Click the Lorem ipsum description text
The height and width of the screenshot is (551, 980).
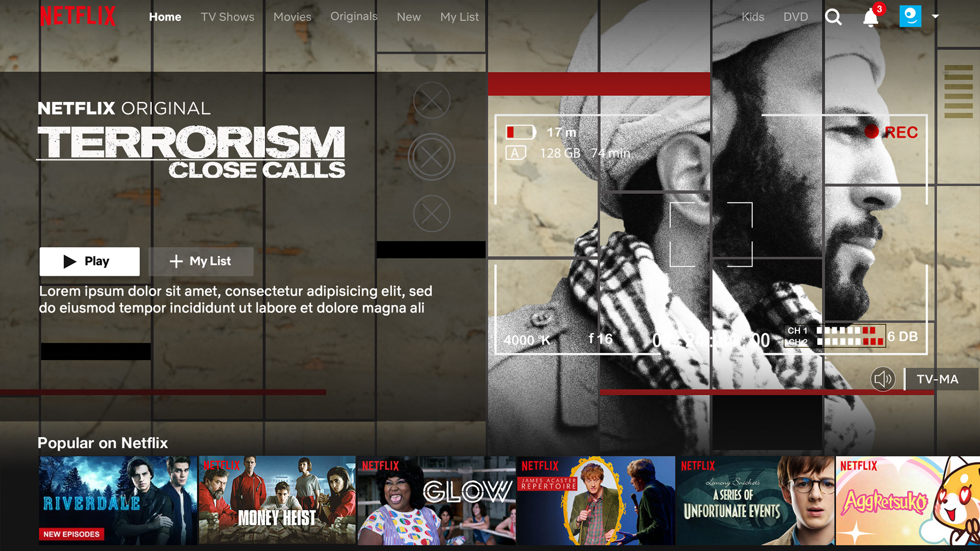pyautogui.click(x=236, y=299)
